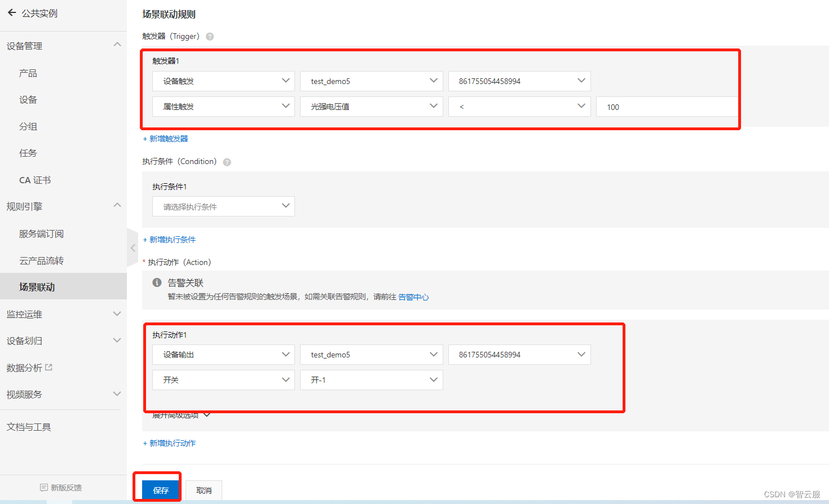The width and height of the screenshot is (829, 504).
Task: Collapse the 规则引擎 menu section
Action: click(117, 205)
